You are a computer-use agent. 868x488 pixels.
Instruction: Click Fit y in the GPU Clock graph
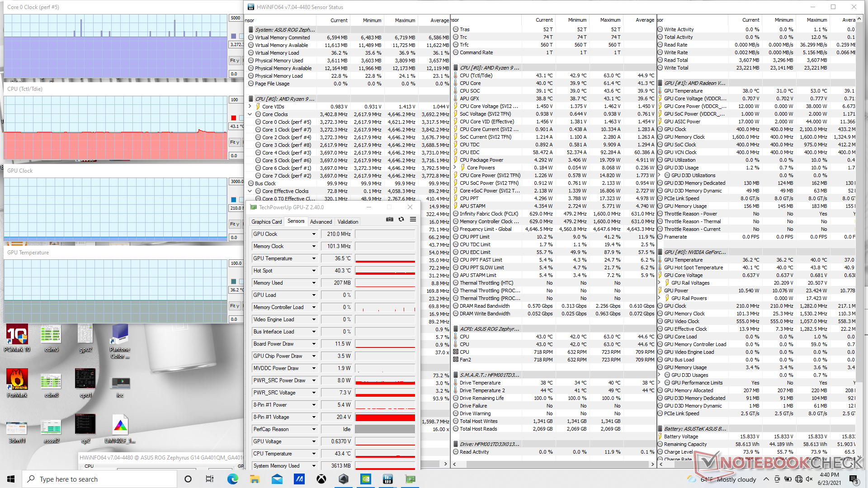tap(235, 224)
